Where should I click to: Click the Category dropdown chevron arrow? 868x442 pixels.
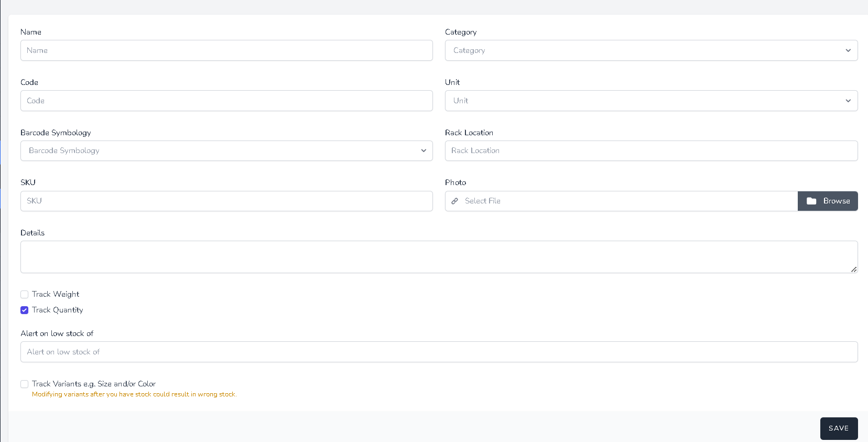tap(848, 50)
